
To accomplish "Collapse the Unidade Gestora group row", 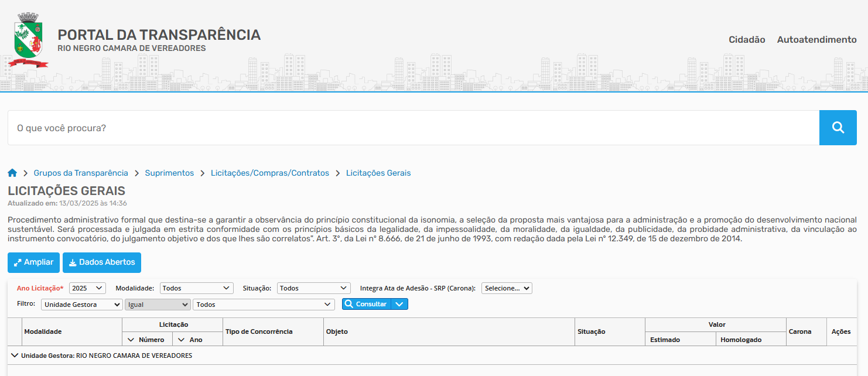I will pos(15,355).
